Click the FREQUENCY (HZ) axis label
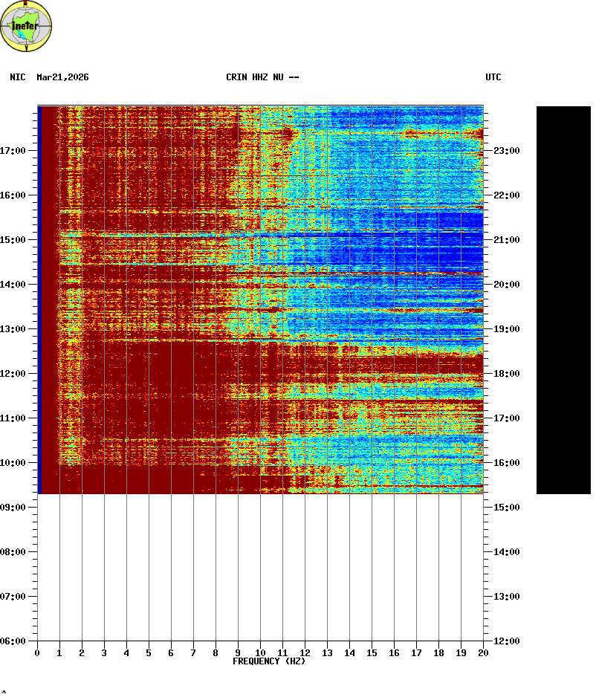Image resolution: width=596 pixels, height=700 pixels. click(269, 661)
